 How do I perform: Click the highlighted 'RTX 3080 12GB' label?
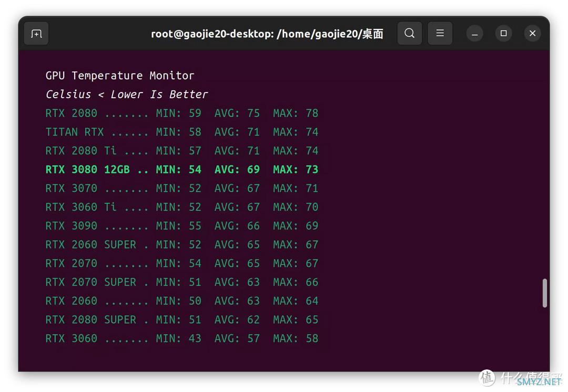87,169
